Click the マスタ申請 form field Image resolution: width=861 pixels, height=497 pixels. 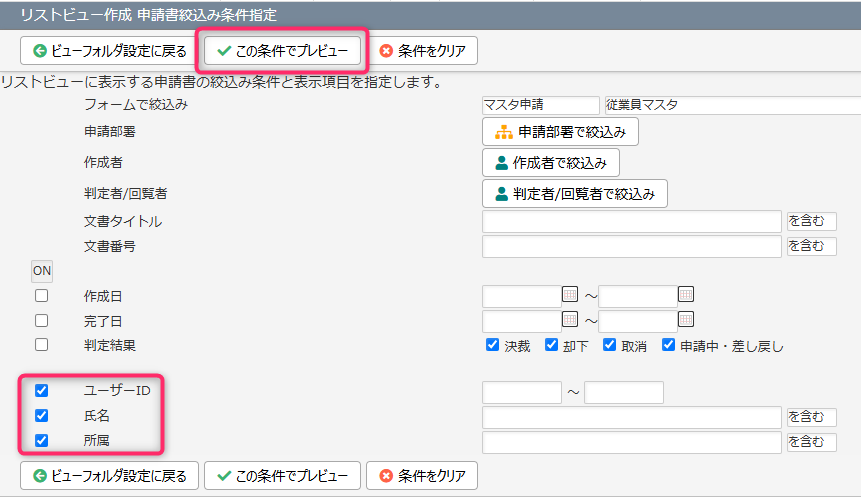(x=540, y=105)
